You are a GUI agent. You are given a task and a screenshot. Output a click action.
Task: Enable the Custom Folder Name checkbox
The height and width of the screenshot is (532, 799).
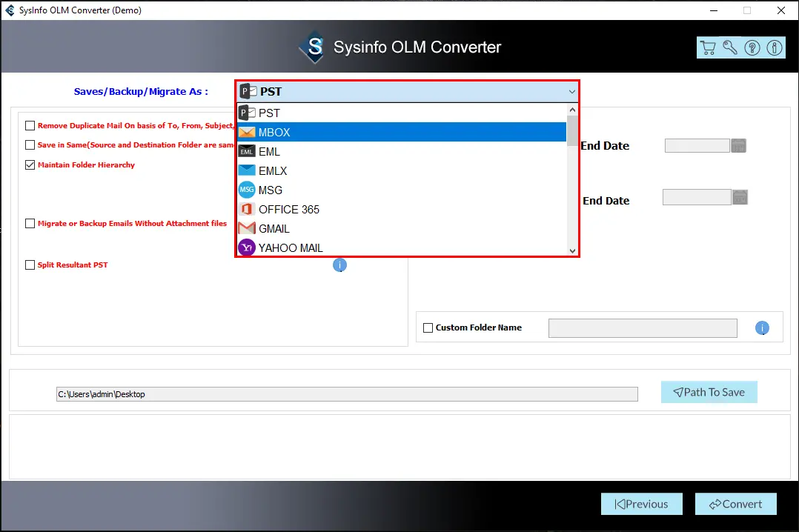pyautogui.click(x=428, y=327)
